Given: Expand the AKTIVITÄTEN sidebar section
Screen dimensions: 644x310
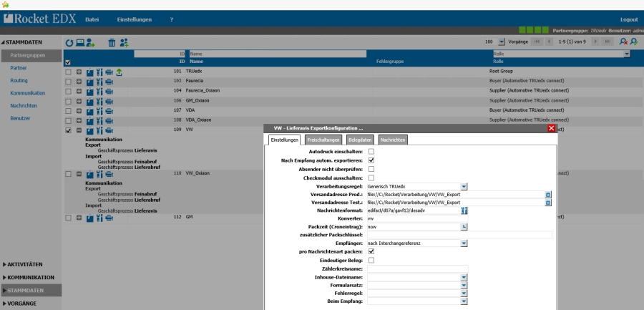Looking at the screenshot, I should (23, 264).
